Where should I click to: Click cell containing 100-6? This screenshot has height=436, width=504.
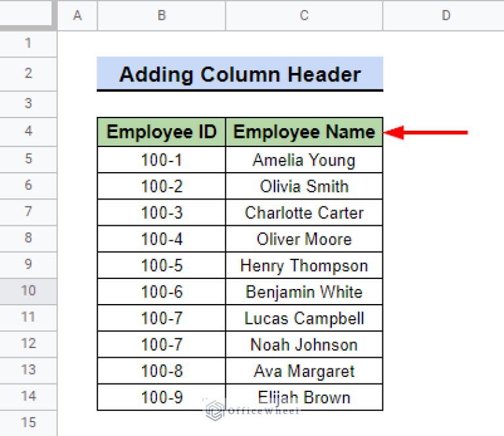pos(162,292)
